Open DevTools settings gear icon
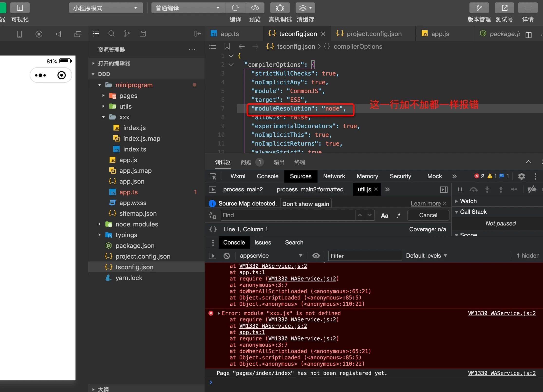The image size is (543, 392). (x=521, y=176)
